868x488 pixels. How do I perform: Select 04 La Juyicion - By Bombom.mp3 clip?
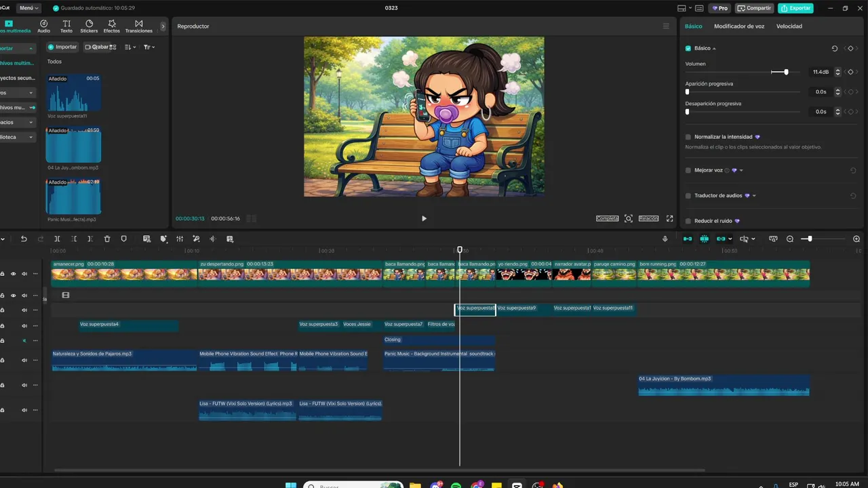724,385
